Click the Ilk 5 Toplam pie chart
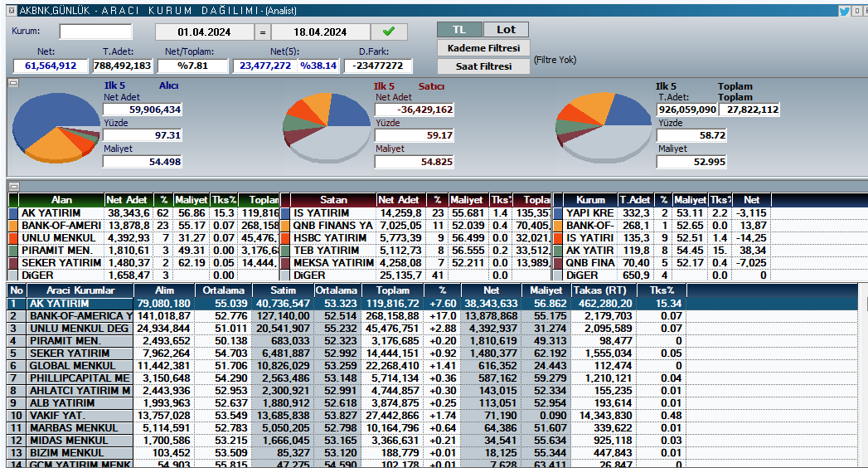Screen dimensions: 868x468 pos(604,128)
